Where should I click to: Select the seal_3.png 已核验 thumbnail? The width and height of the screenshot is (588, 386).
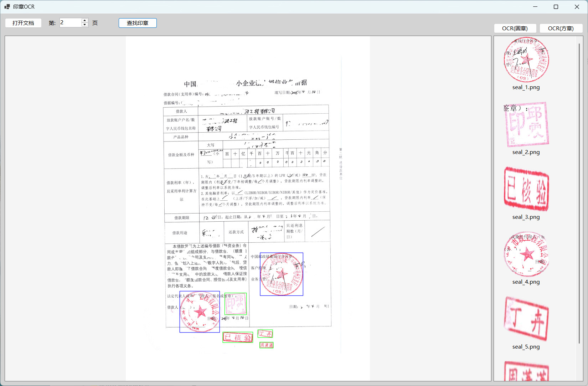pos(526,189)
